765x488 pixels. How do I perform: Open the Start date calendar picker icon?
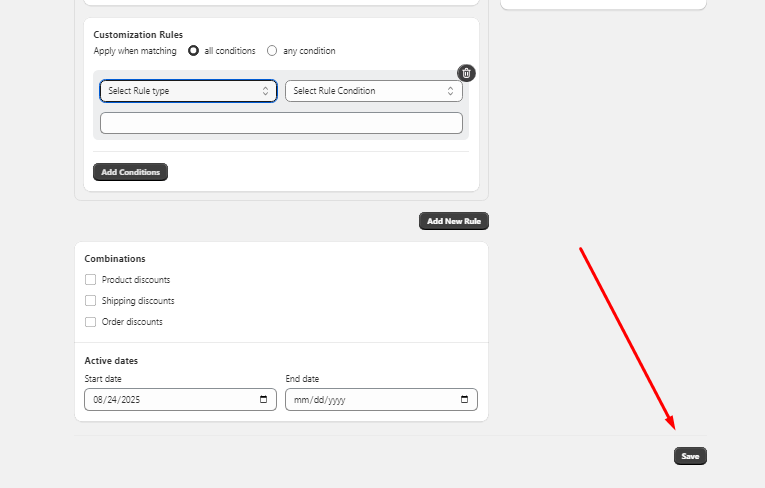[x=263, y=399]
